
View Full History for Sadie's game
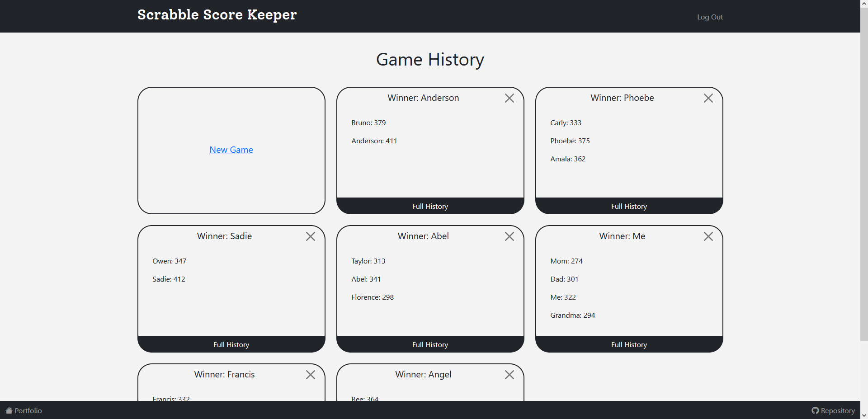click(x=231, y=344)
